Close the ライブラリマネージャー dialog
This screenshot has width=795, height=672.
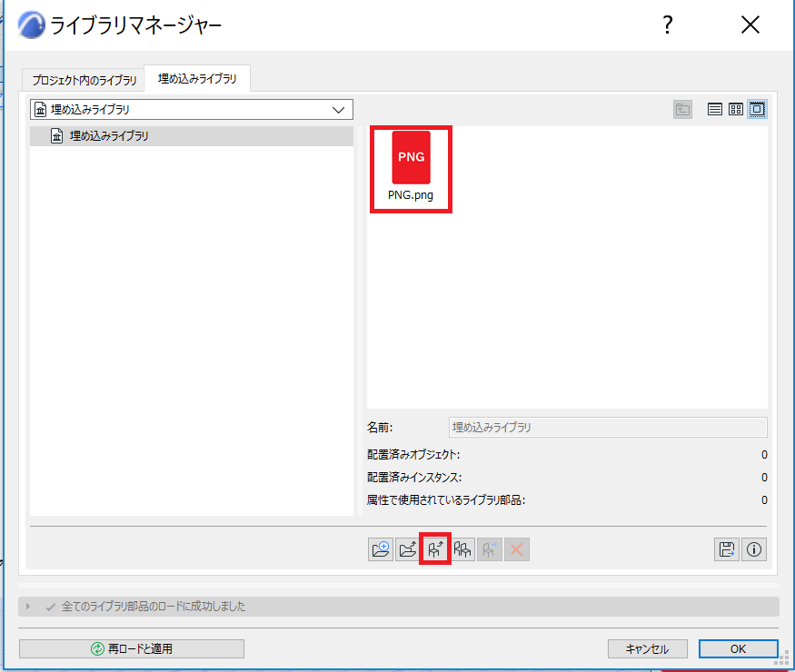[x=750, y=25]
